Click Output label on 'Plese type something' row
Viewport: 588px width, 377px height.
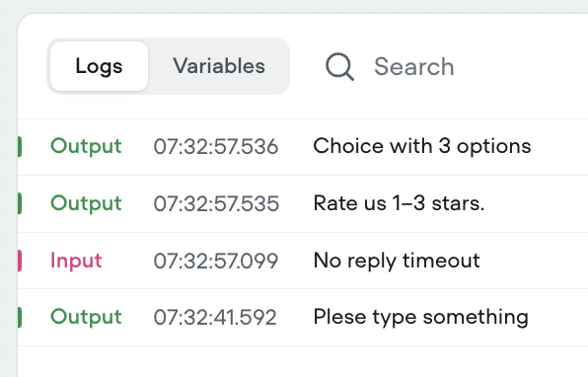click(86, 317)
